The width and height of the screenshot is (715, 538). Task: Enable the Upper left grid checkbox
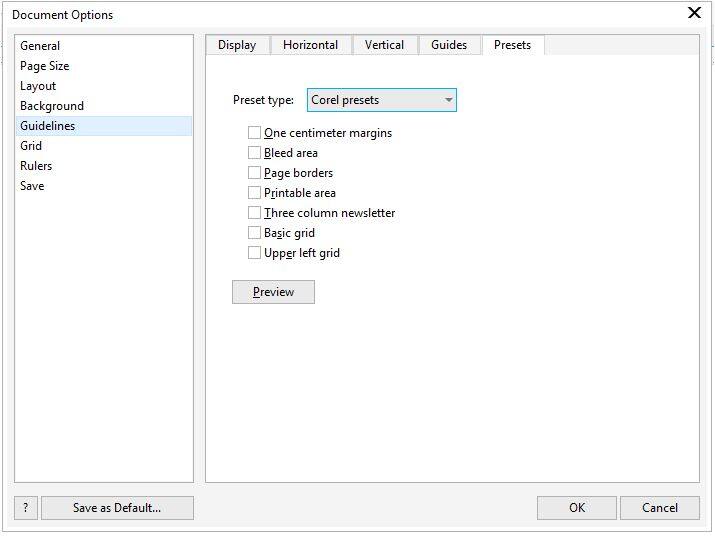[x=255, y=253]
